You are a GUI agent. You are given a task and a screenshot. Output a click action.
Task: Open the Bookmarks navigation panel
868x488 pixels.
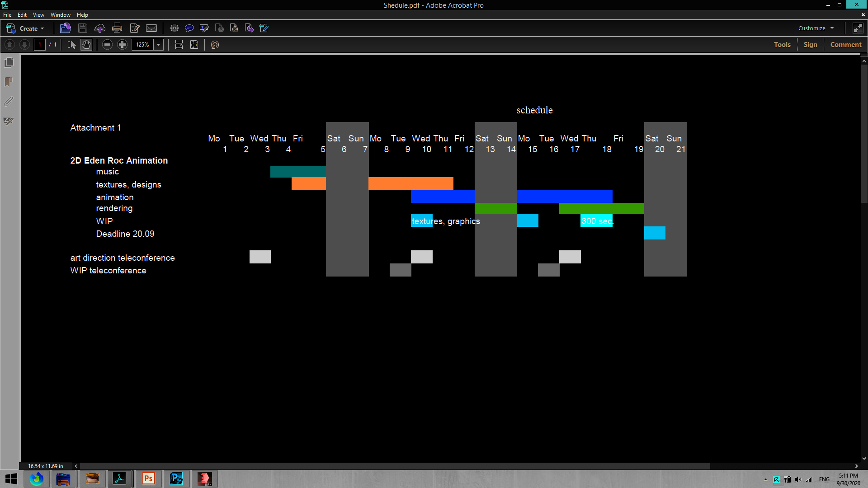[9, 82]
